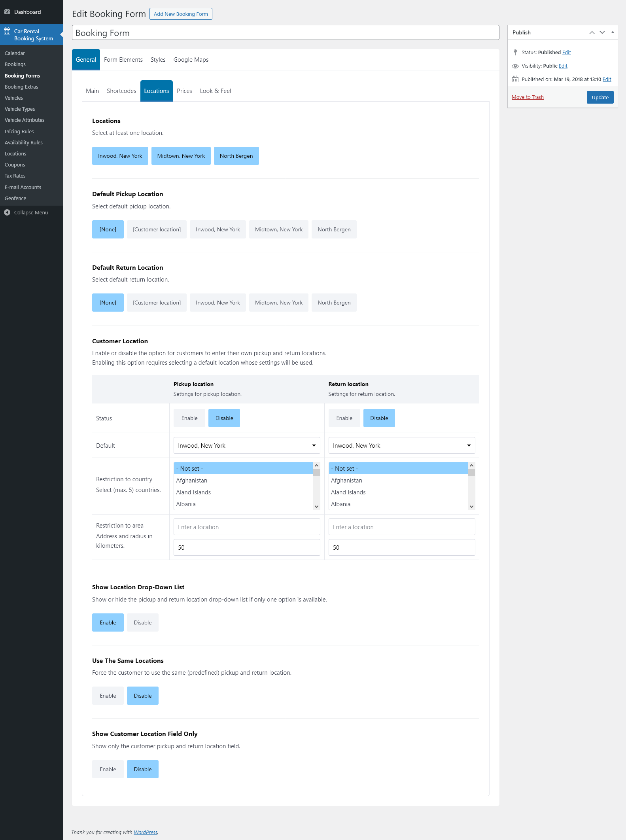
Task: Choose '- Not set -' in return country list
Action: [399, 469]
